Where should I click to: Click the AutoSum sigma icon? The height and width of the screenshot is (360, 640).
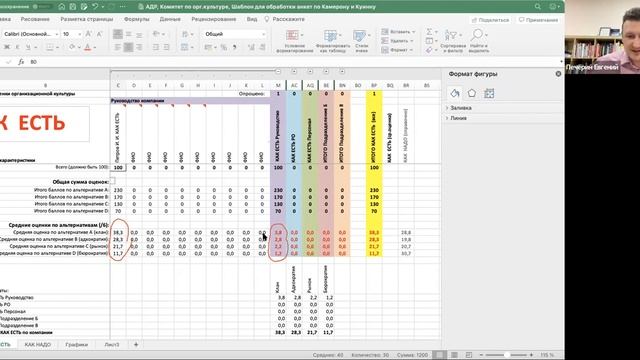coord(430,31)
